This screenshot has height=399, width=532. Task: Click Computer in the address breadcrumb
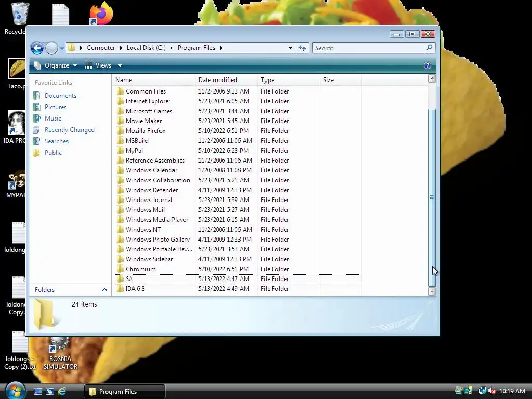(101, 48)
